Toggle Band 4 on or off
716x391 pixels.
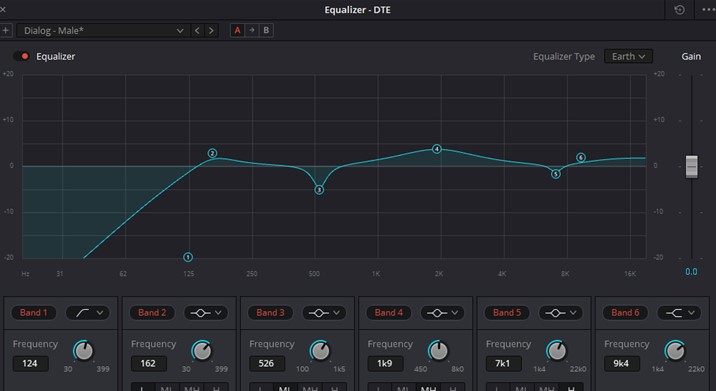389,312
